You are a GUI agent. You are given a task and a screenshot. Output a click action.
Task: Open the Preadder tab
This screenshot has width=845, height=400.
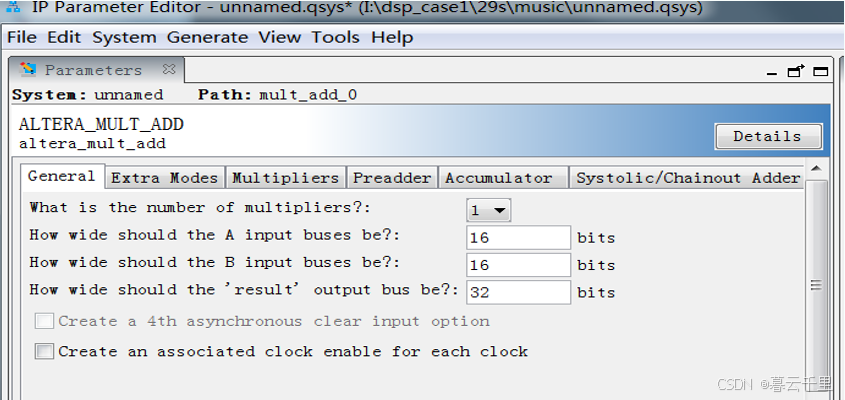[391, 178]
